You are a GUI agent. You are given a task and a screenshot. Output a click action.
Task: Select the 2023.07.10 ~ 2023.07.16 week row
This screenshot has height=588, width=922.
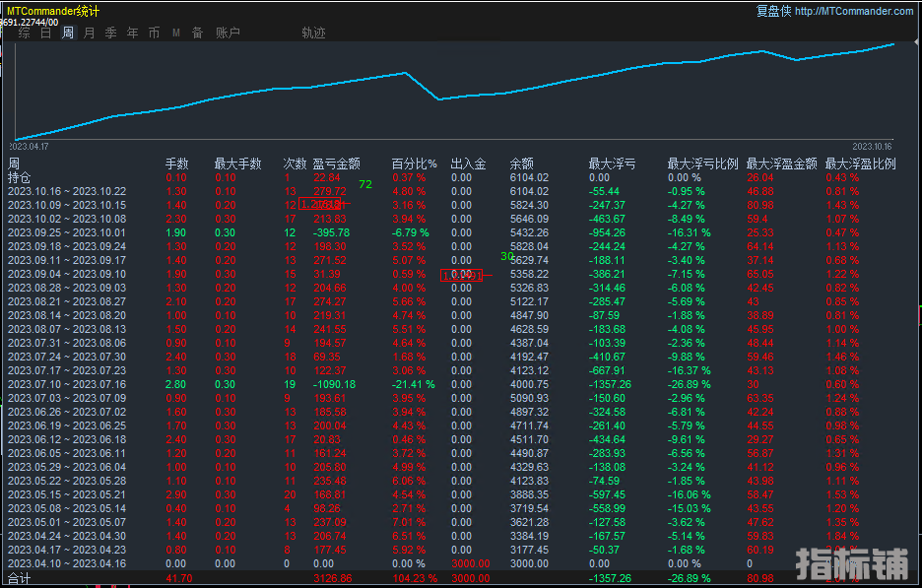click(x=67, y=383)
